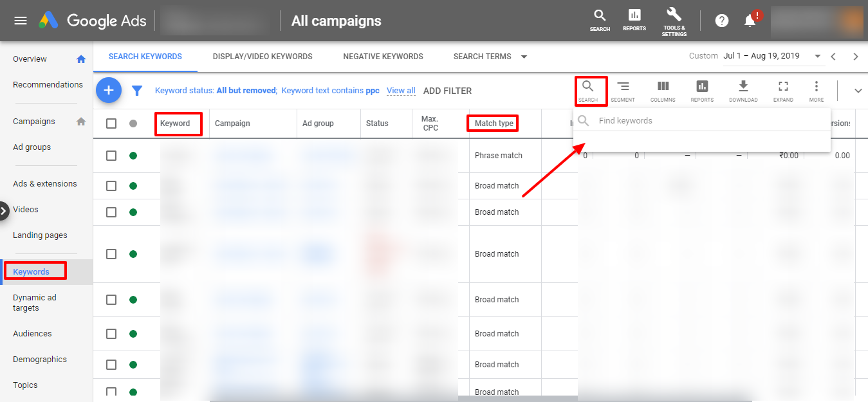Open Overview in sidebar
Screen dimensions: 868x402
click(x=30, y=59)
